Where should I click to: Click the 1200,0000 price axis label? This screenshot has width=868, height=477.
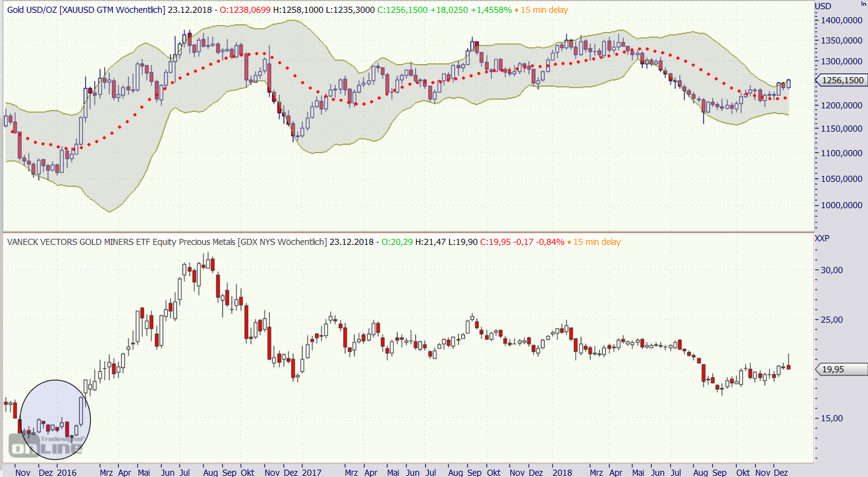tap(842, 105)
